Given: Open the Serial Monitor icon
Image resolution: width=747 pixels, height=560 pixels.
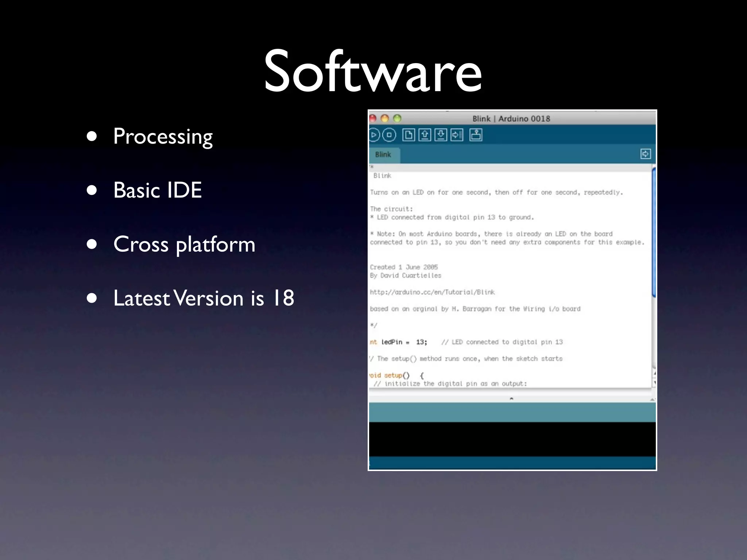Looking at the screenshot, I should (476, 135).
